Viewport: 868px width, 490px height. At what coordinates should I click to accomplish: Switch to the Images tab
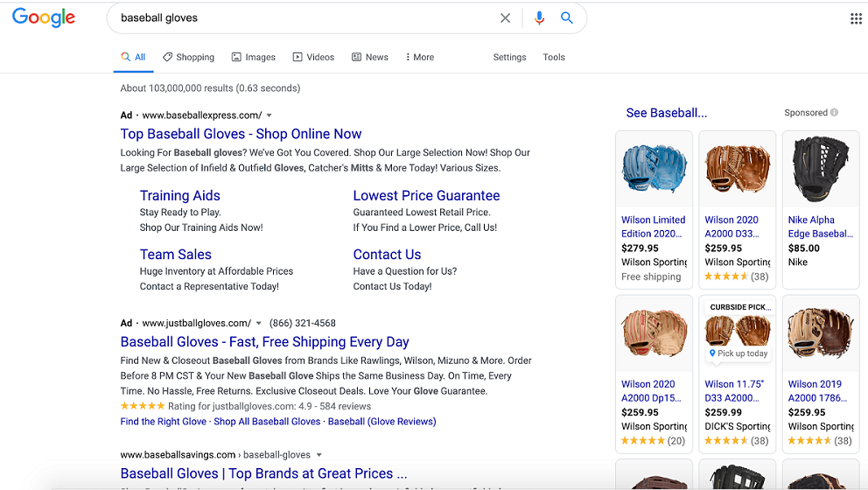[254, 57]
